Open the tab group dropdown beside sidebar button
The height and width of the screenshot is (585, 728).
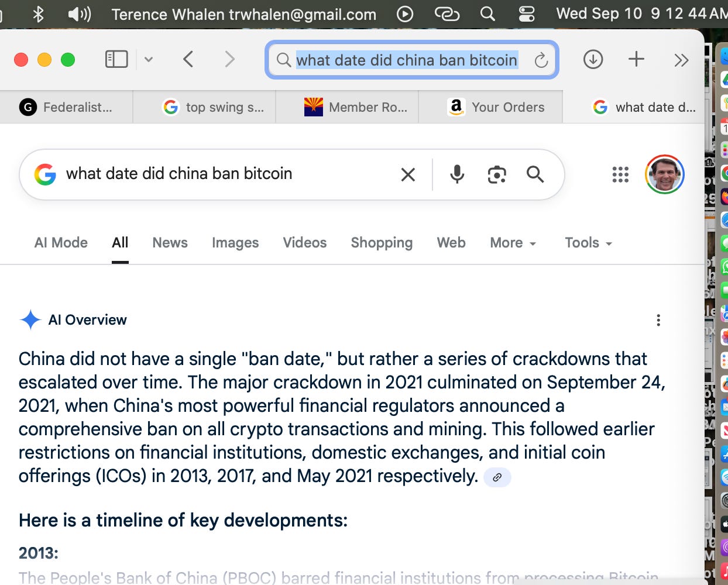pos(149,59)
